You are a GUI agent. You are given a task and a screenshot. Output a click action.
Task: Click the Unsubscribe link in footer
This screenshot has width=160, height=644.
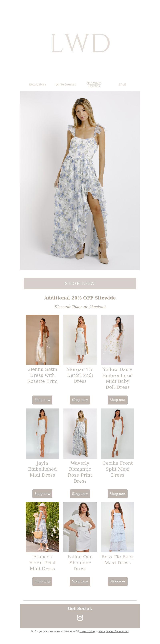point(87,631)
